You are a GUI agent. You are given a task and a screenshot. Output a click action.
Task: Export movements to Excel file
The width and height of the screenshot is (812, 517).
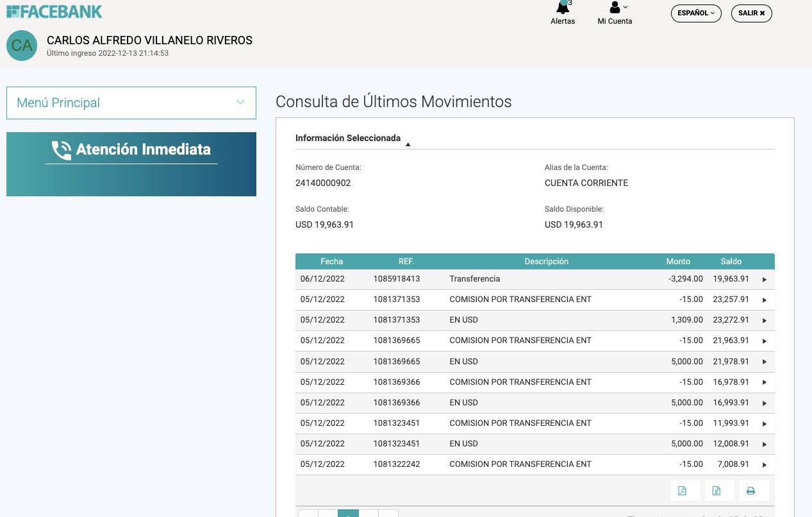(x=717, y=491)
